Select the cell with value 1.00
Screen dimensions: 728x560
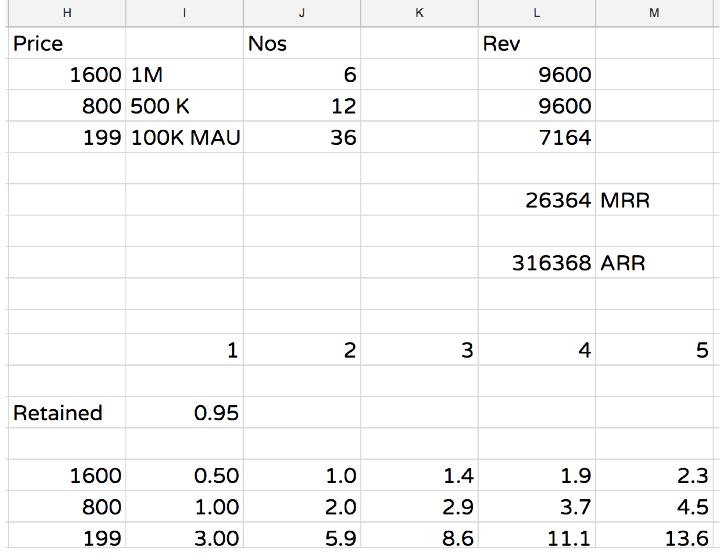coord(184,506)
